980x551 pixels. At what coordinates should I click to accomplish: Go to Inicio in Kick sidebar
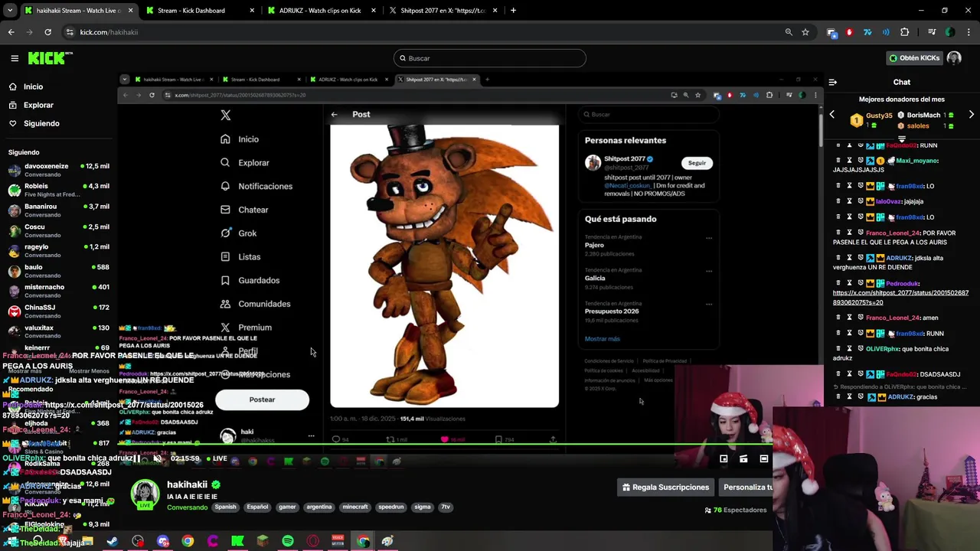tap(33, 86)
